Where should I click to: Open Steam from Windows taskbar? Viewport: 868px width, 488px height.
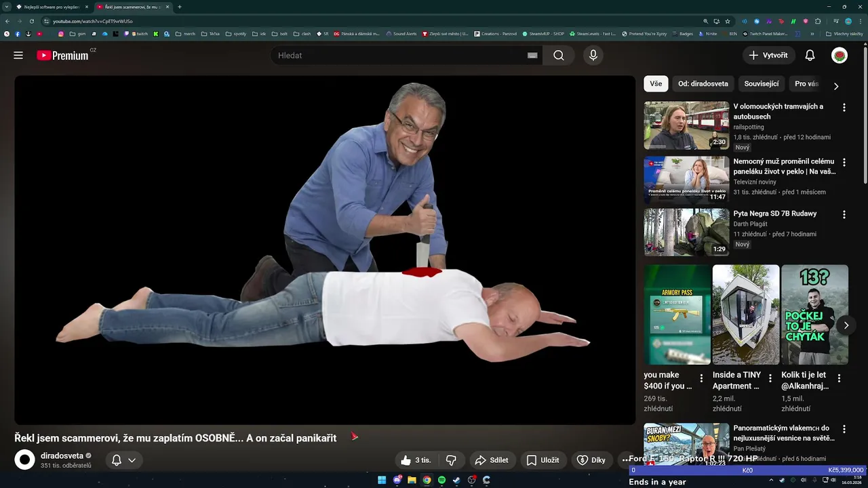coord(456,480)
